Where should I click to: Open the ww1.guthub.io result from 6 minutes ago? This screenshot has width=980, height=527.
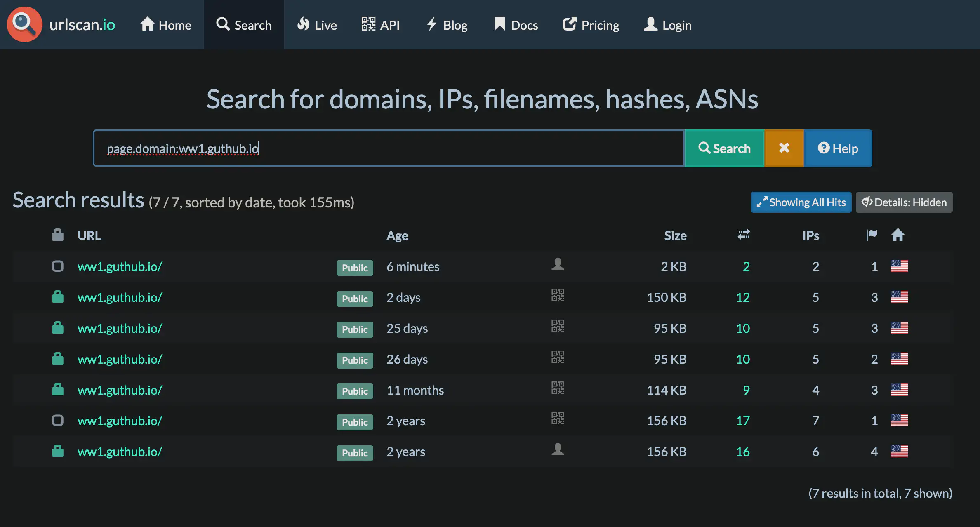pos(120,266)
